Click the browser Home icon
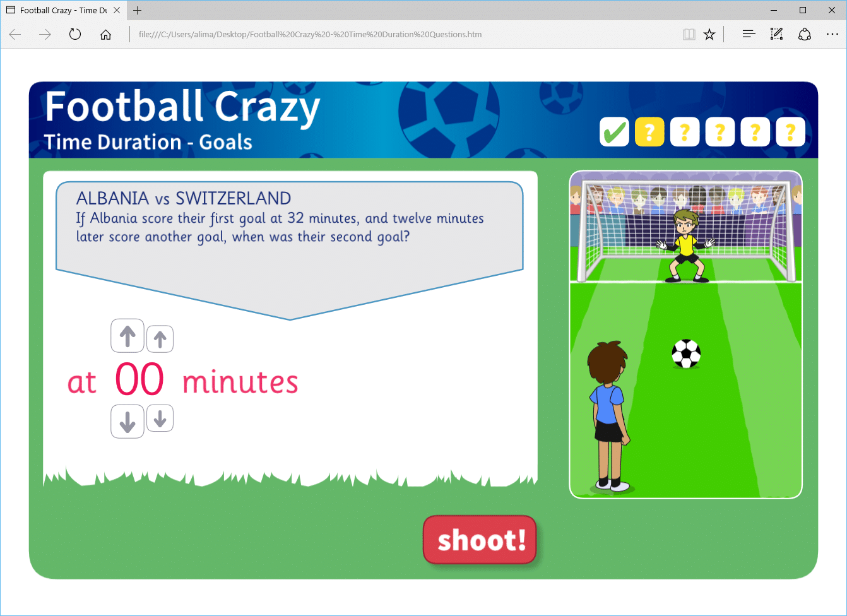The width and height of the screenshot is (847, 616). pos(105,34)
